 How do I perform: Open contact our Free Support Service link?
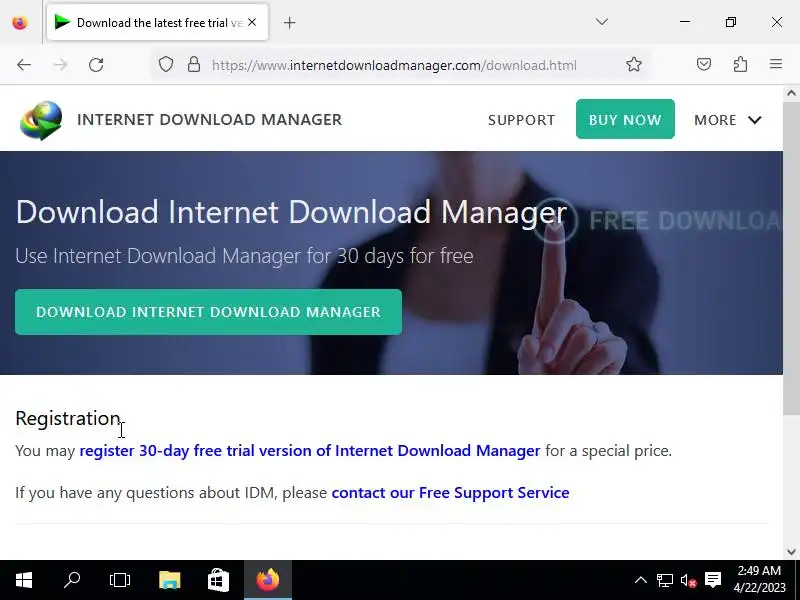[451, 493]
